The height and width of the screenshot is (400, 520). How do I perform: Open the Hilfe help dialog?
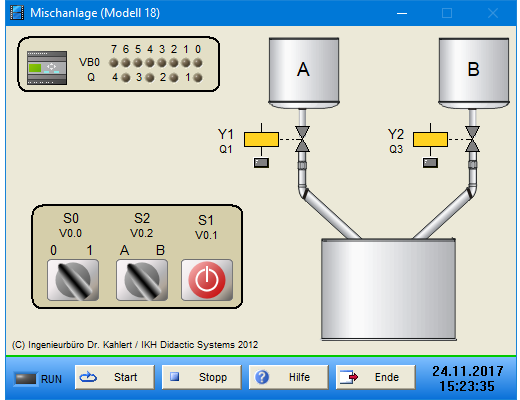click(289, 377)
